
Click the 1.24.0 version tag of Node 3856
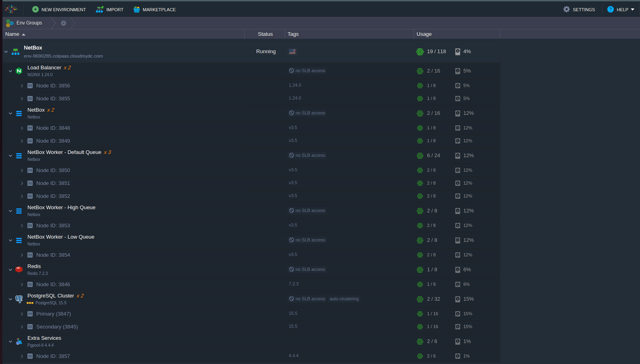coord(295,85)
